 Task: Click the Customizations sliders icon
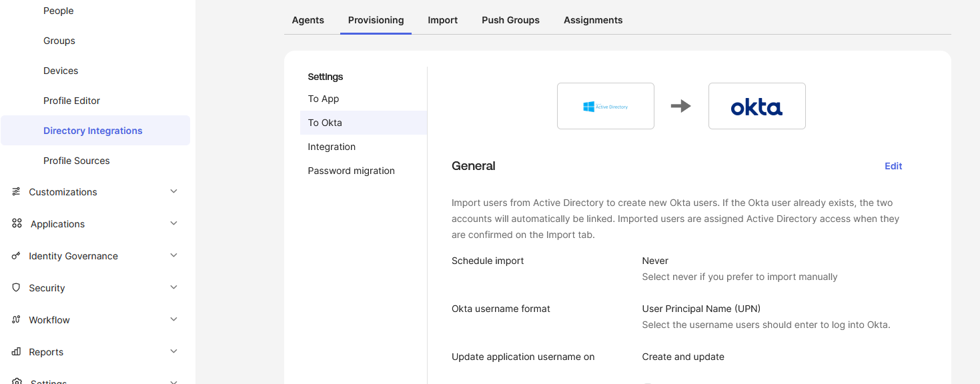pos(17,191)
